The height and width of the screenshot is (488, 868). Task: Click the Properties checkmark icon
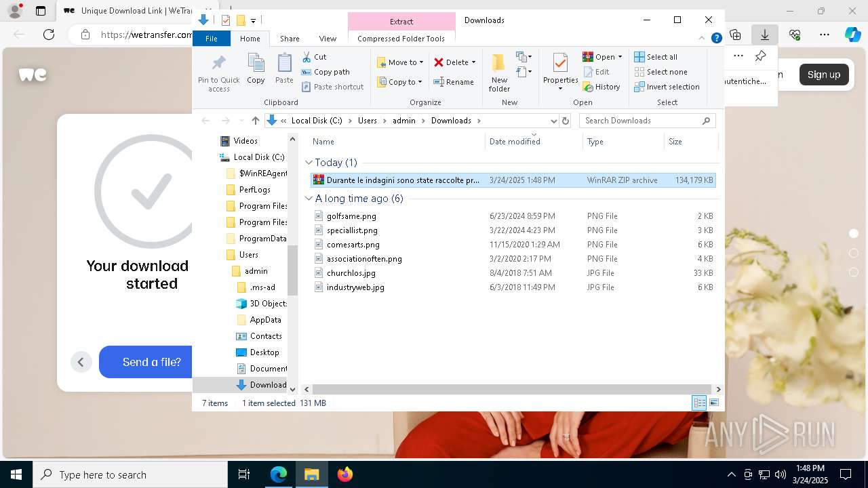(560, 64)
